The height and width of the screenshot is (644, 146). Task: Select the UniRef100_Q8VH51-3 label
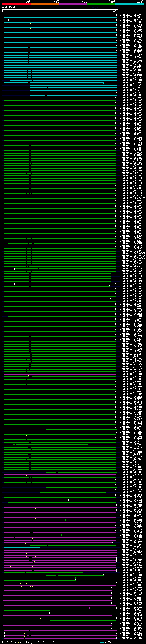point(132,309)
